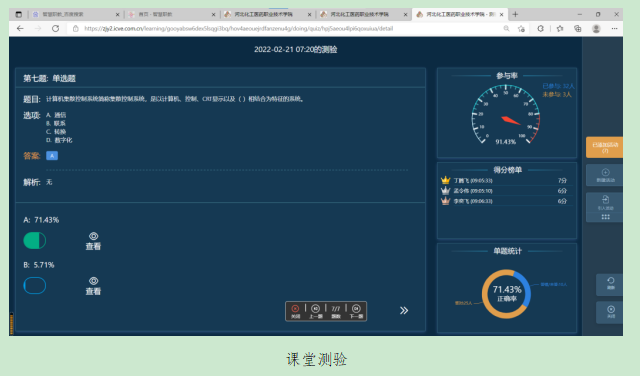Image resolution: width=640 pixels, height=376 pixels.
Task: Click the refresh button in the right sidebar
Action: [610, 284]
